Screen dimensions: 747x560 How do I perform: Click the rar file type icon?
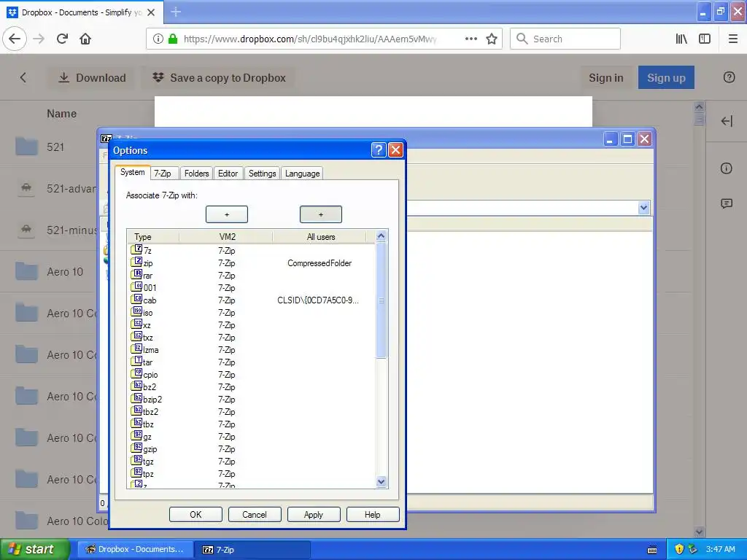coord(136,274)
